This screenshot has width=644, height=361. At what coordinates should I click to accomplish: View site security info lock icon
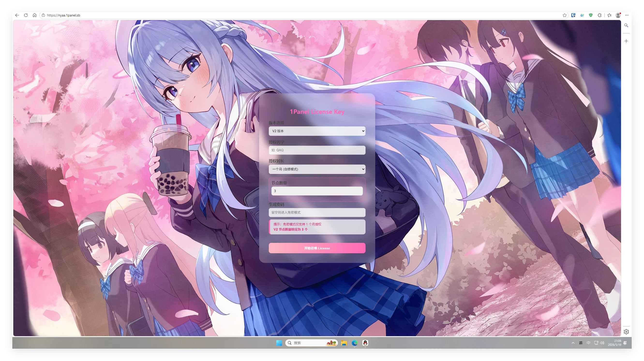(x=43, y=15)
